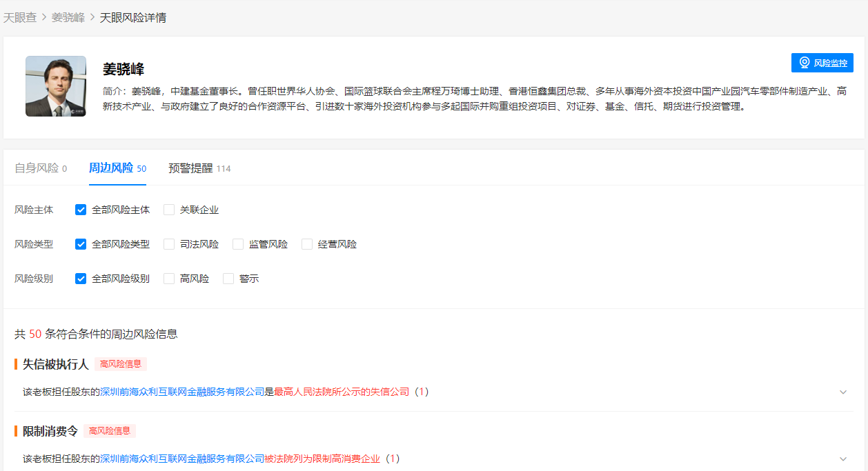This screenshot has height=471, width=868.
Task: Check the 经营风险 checkbox
Action: (307, 244)
